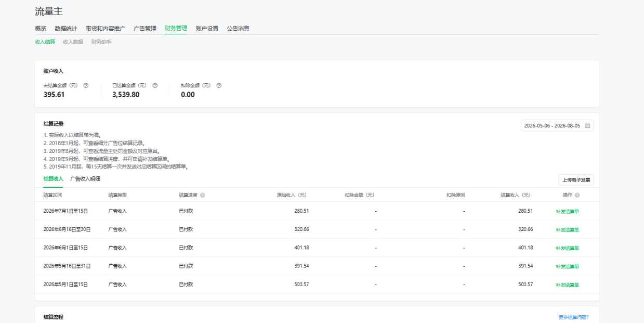This screenshot has height=323, width=644.
Task: Click 结算区间 cell 2026年6月1日至15日
Action: pyautogui.click(x=65, y=248)
